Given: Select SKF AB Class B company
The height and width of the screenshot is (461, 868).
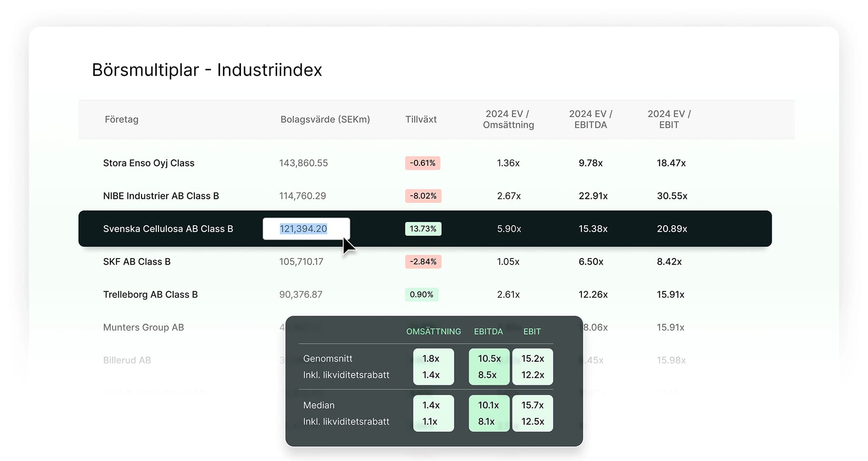Looking at the screenshot, I should (137, 262).
